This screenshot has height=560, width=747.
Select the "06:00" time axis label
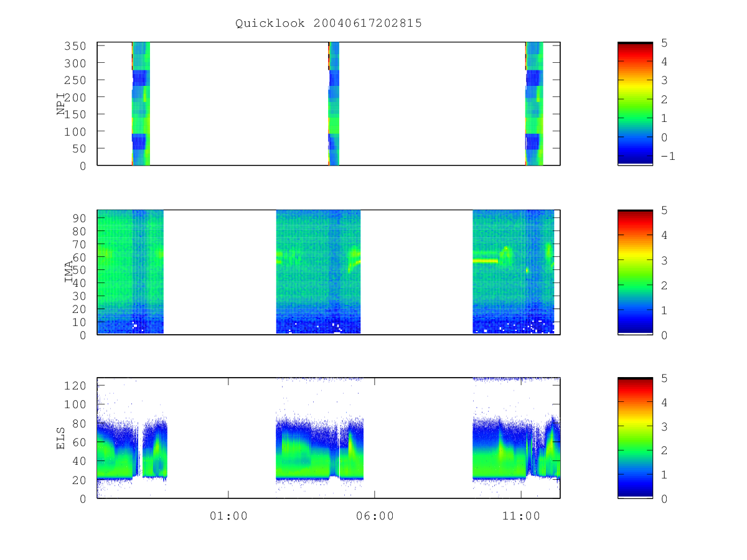tap(375, 515)
